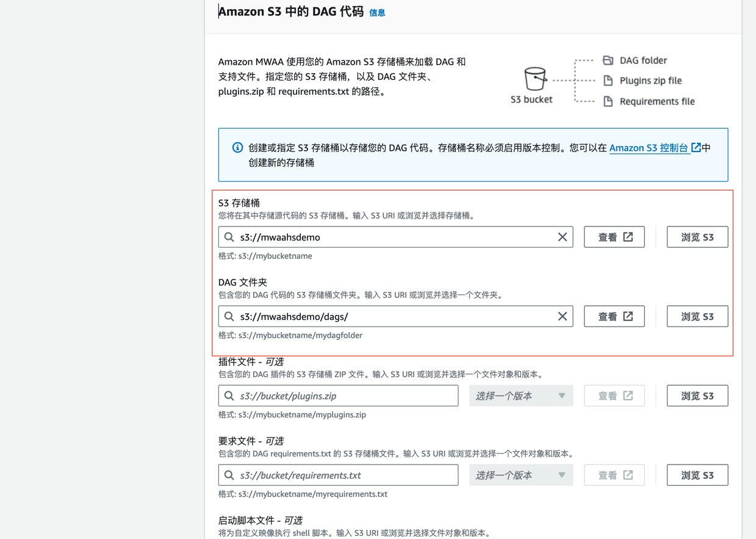756x539 pixels.
Task: Click the S3 bucket diagram icon
Action: 535,79
